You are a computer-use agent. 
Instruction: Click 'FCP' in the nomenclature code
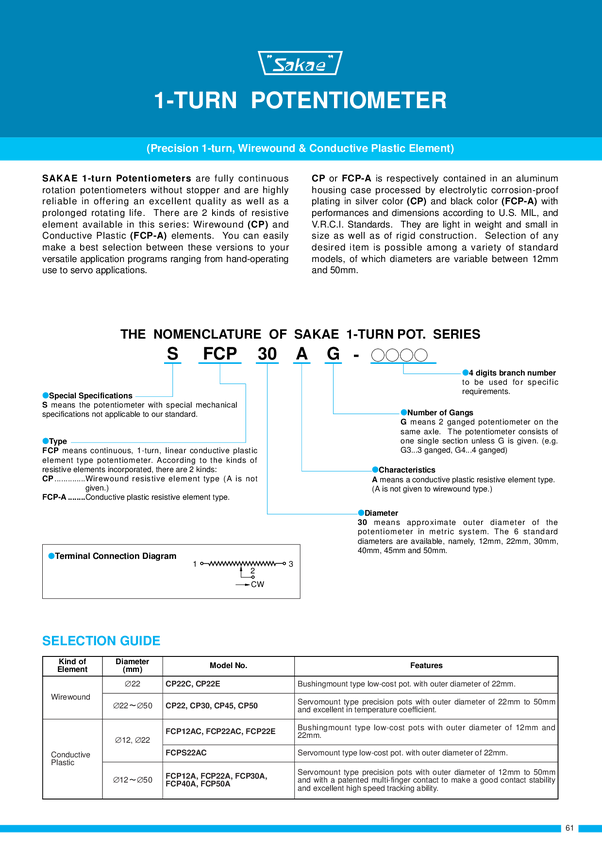coord(220,353)
